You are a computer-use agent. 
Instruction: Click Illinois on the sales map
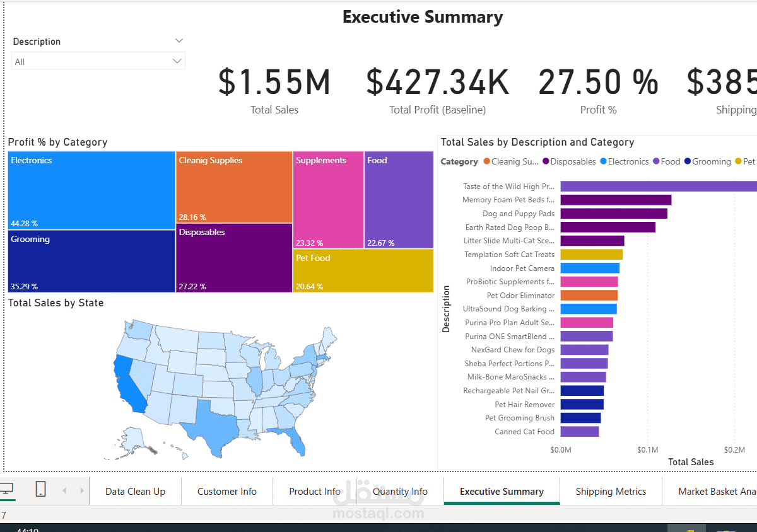point(256,381)
